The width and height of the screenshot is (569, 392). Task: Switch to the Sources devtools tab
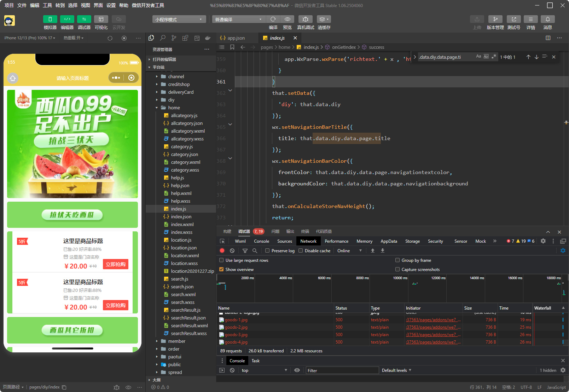click(x=284, y=241)
